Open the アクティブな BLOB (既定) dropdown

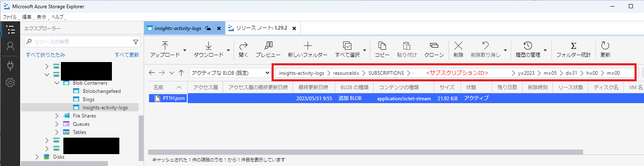[x=230, y=73]
